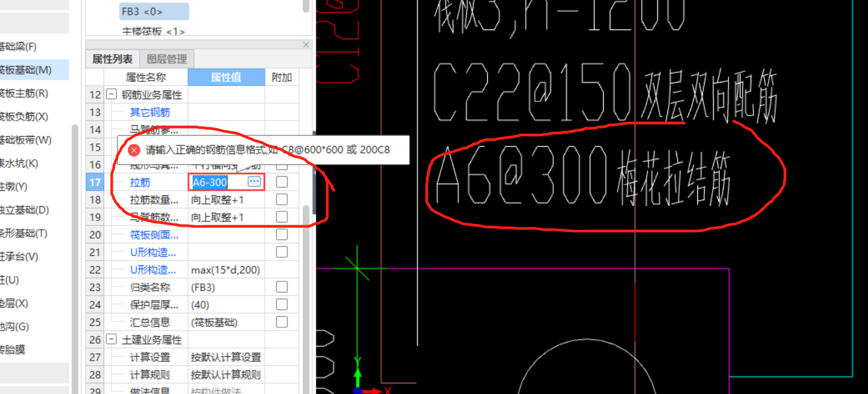Click the ellipsis button in the 拉筋 value cell

coord(254,181)
